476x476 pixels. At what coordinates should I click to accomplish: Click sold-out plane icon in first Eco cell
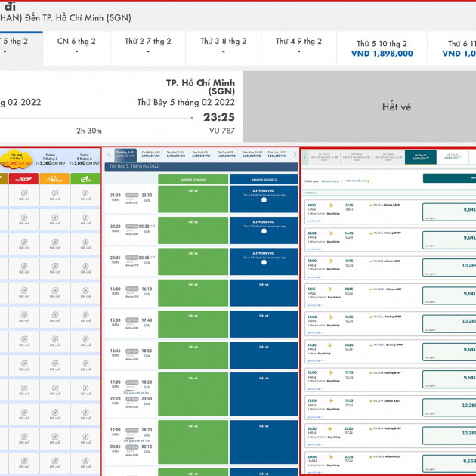click(x=85, y=193)
